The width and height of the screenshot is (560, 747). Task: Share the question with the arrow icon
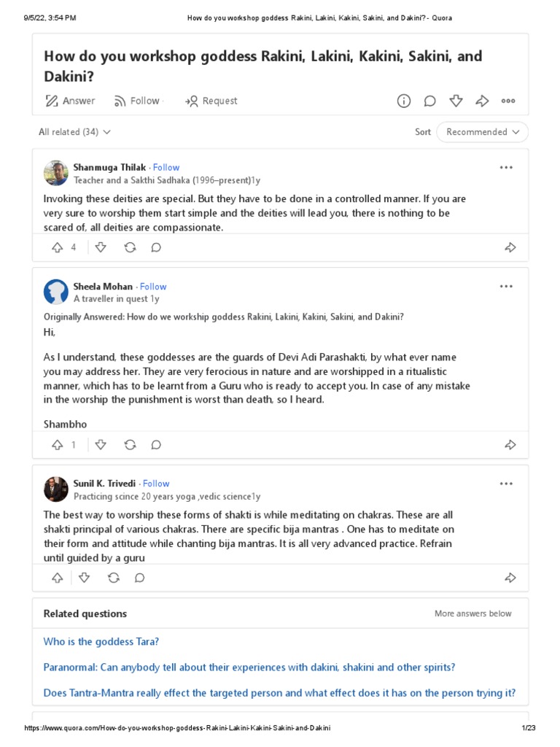482,101
